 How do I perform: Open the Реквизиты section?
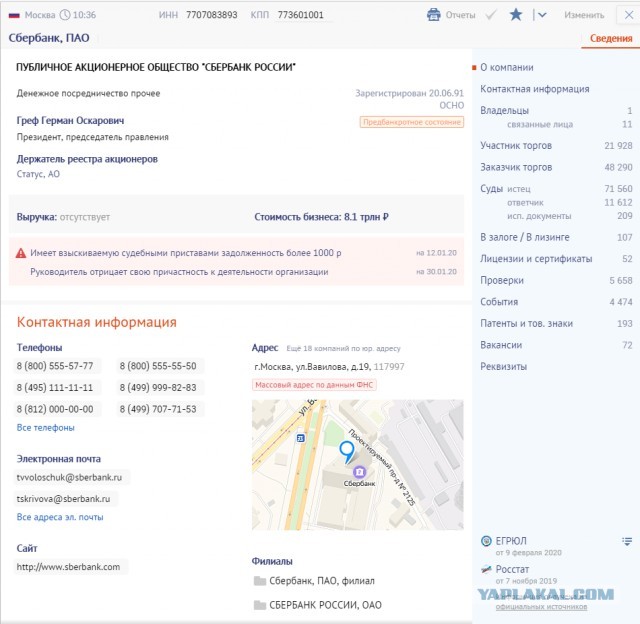503,366
